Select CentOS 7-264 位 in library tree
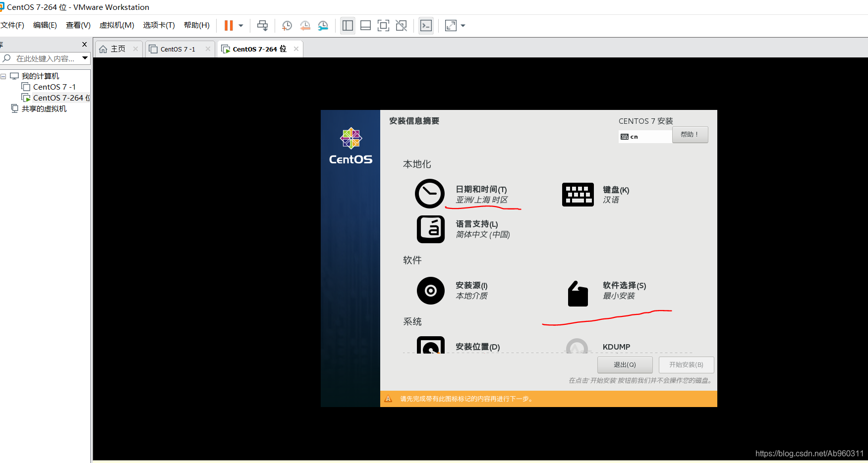 (x=61, y=98)
